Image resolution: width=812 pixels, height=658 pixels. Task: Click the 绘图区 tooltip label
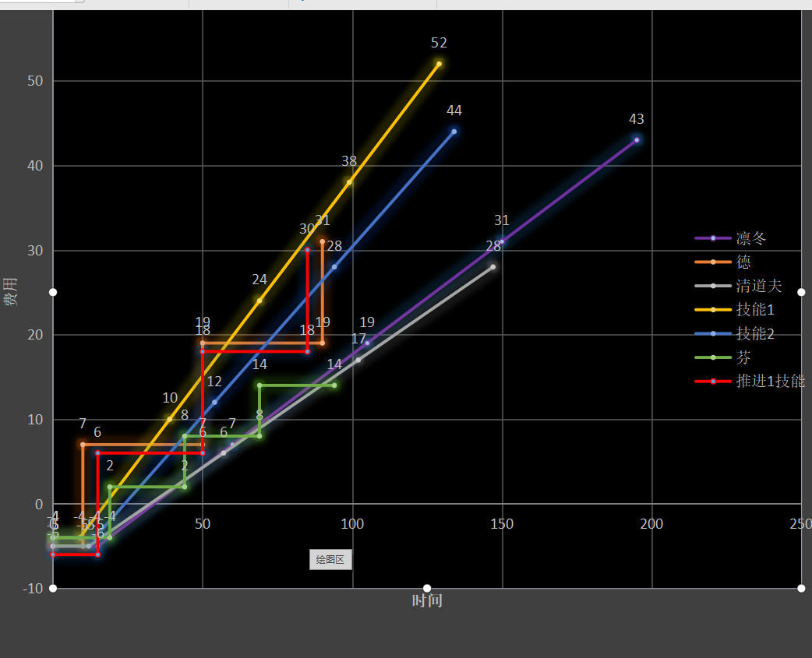pyautogui.click(x=330, y=559)
